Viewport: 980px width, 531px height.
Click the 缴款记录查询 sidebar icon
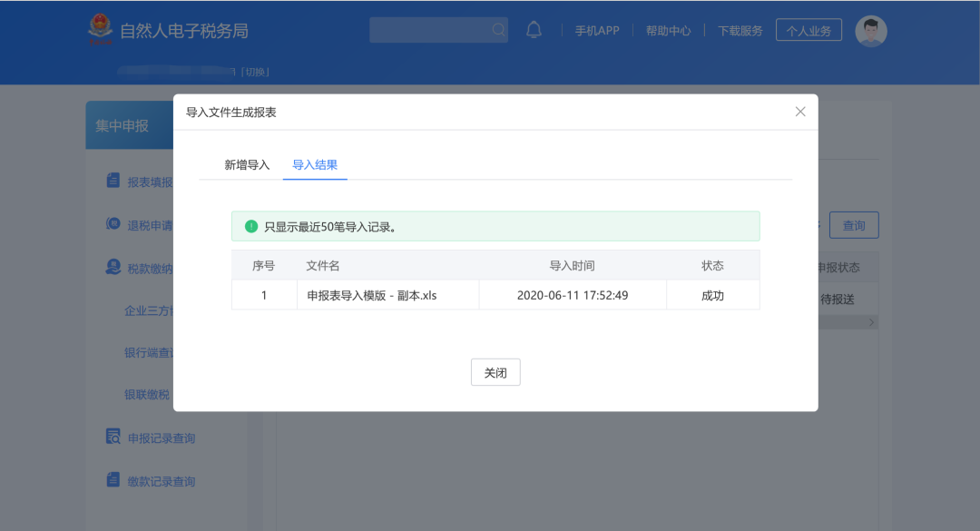coord(113,479)
